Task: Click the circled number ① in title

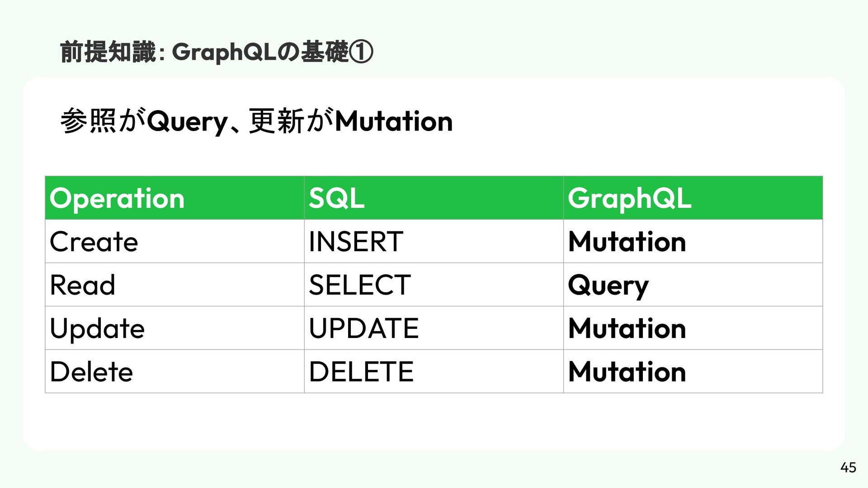Action: point(362,53)
